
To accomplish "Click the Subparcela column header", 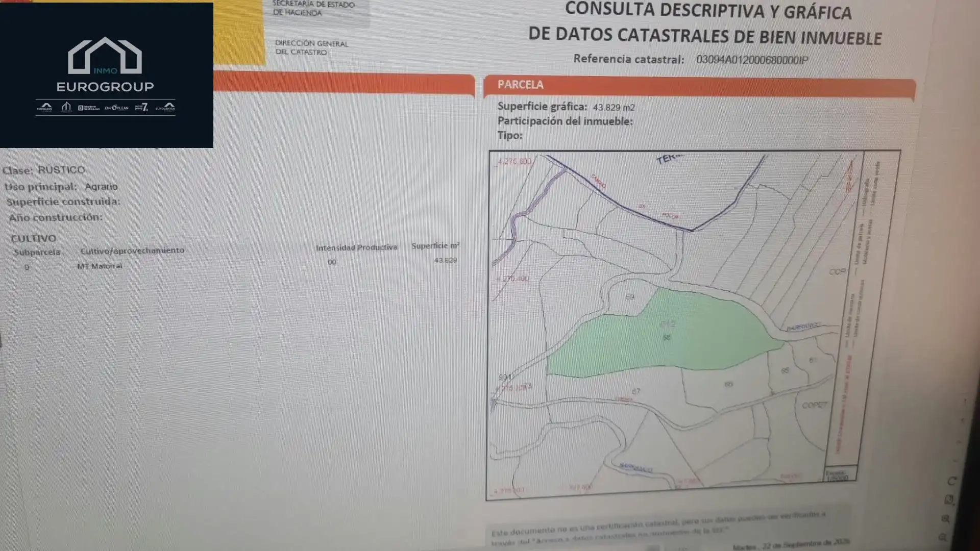I will click(x=37, y=252).
